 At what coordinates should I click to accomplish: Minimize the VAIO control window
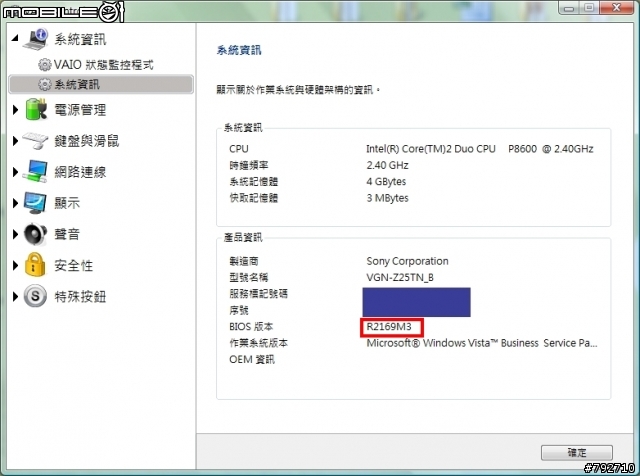click(569, 8)
